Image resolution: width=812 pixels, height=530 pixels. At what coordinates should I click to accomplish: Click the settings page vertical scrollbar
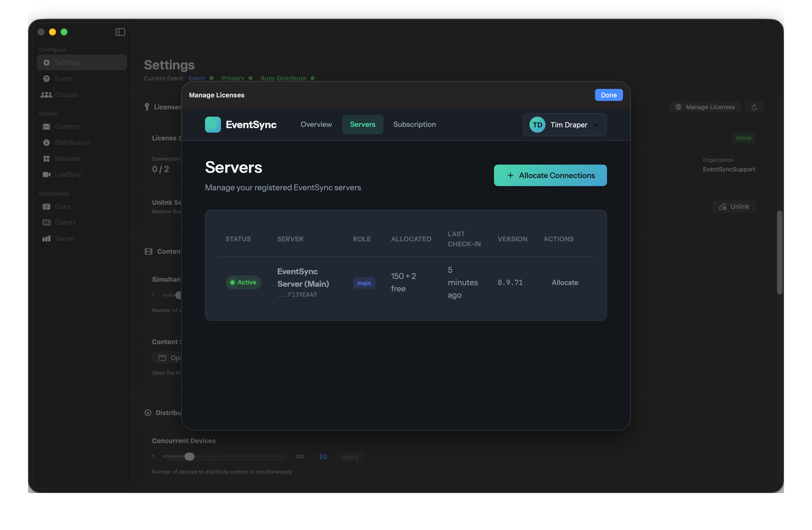(779, 252)
